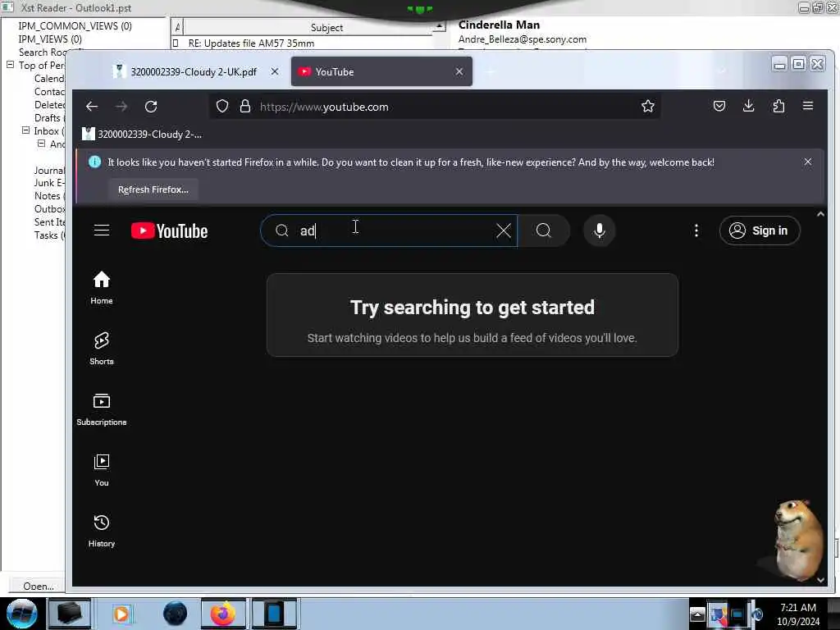840x630 pixels.
Task: Click the Open... button in Xst Reader
Action: [x=38, y=586]
